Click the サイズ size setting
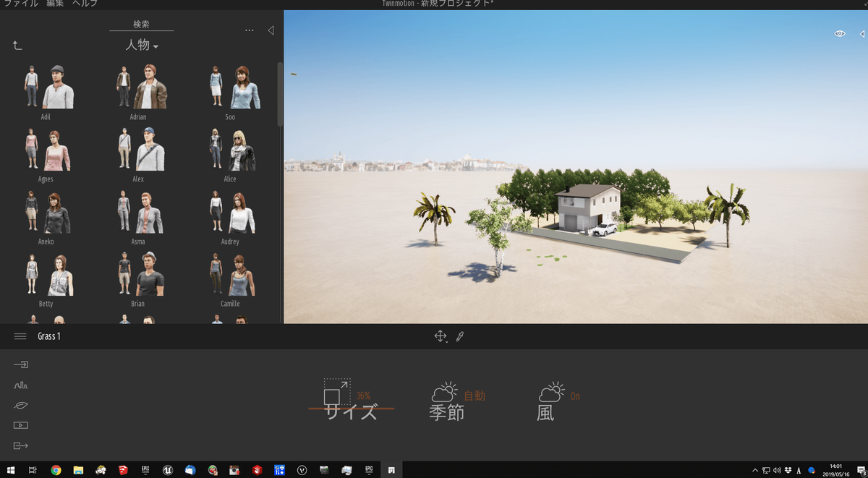 (350, 412)
